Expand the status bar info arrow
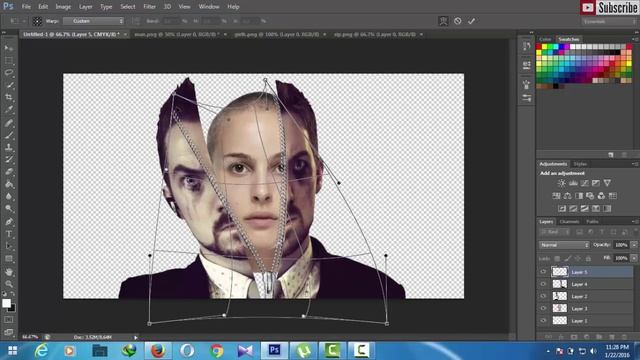Viewport: 640px width, 360px height. (136, 338)
